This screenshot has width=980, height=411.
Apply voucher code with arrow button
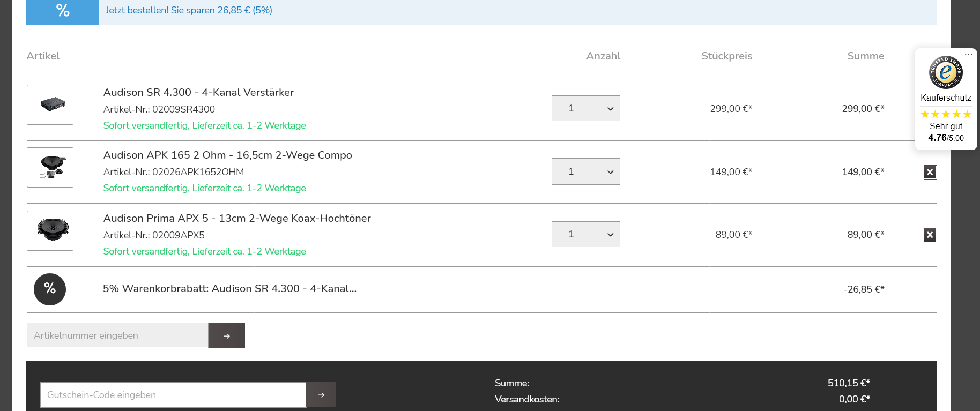click(x=321, y=395)
